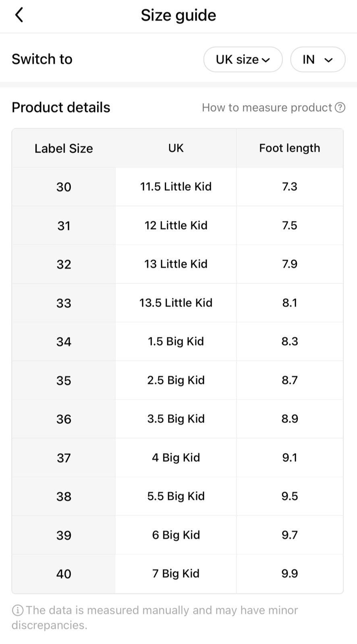Click the 12 Little Kid cell
This screenshot has width=357, height=644.
point(176,225)
